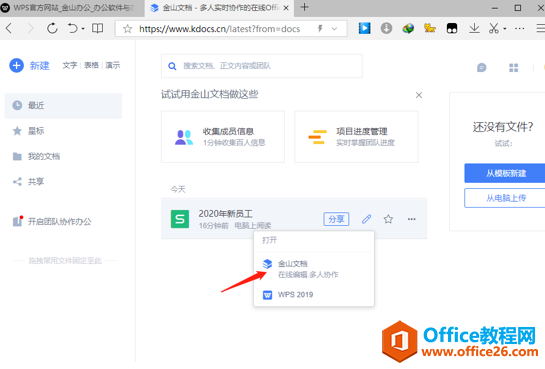545x369 pixels.
Task: Open browser downloads arrow icon
Action: [474, 28]
